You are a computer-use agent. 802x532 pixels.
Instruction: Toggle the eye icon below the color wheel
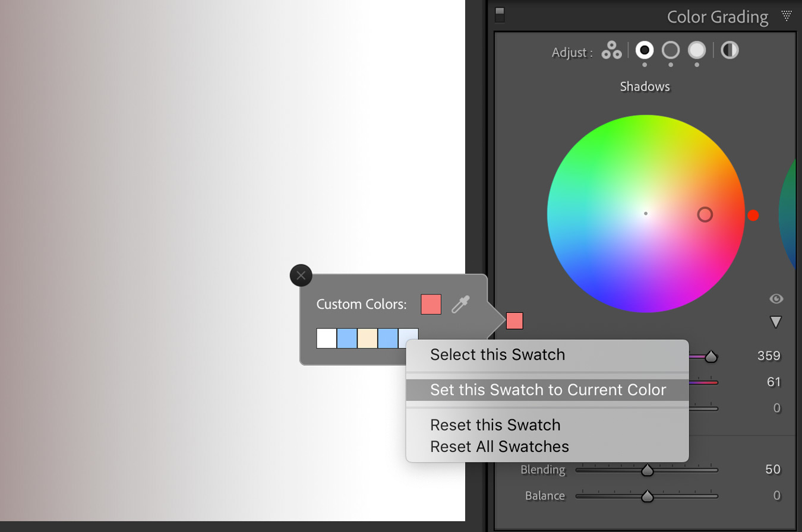[776, 298]
